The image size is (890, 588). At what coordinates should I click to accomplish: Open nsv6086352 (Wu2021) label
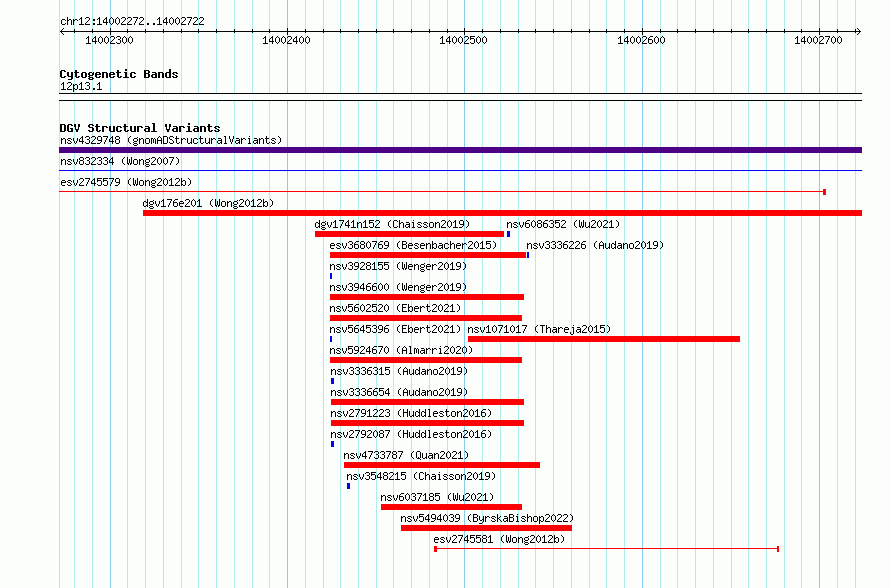563,224
